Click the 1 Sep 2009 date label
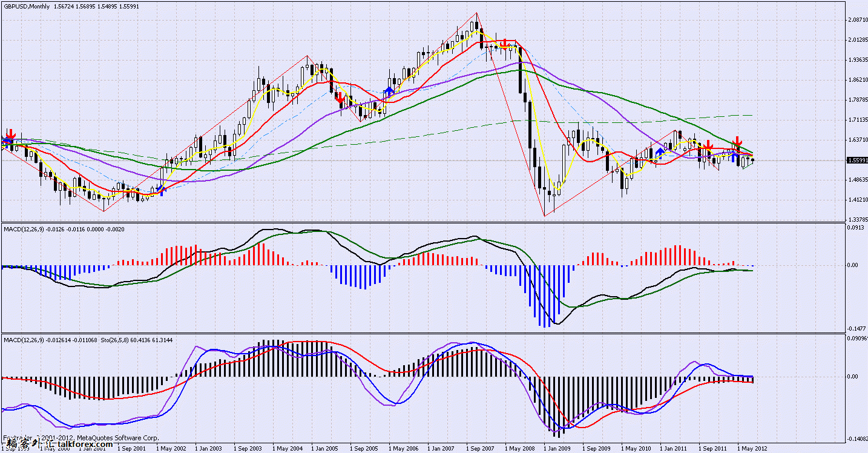Screen dimensions: 868x453 click(597, 449)
